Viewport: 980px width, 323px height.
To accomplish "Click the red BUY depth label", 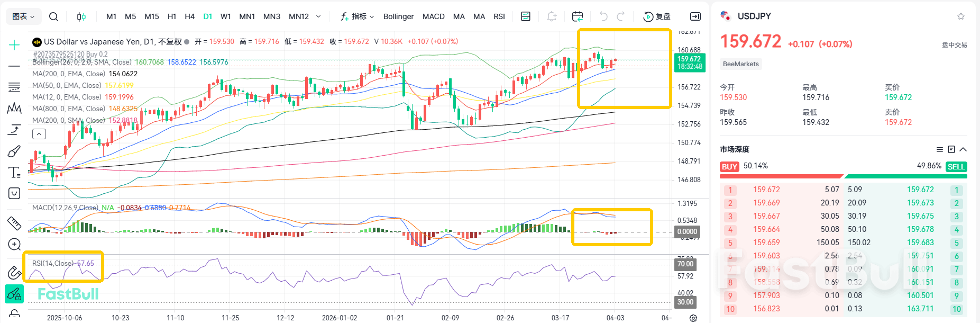I will (729, 167).
